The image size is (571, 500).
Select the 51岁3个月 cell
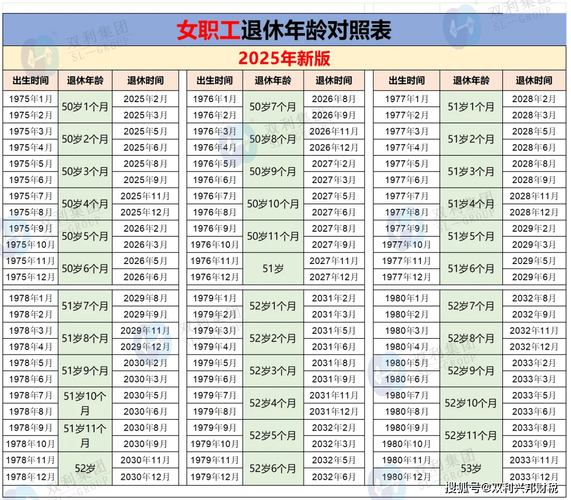point(471,172)
